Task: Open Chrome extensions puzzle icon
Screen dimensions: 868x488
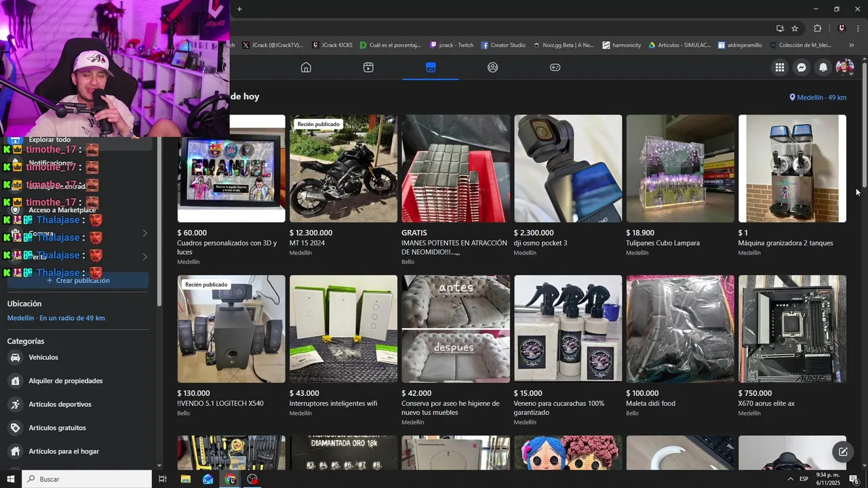Action: 817,28
